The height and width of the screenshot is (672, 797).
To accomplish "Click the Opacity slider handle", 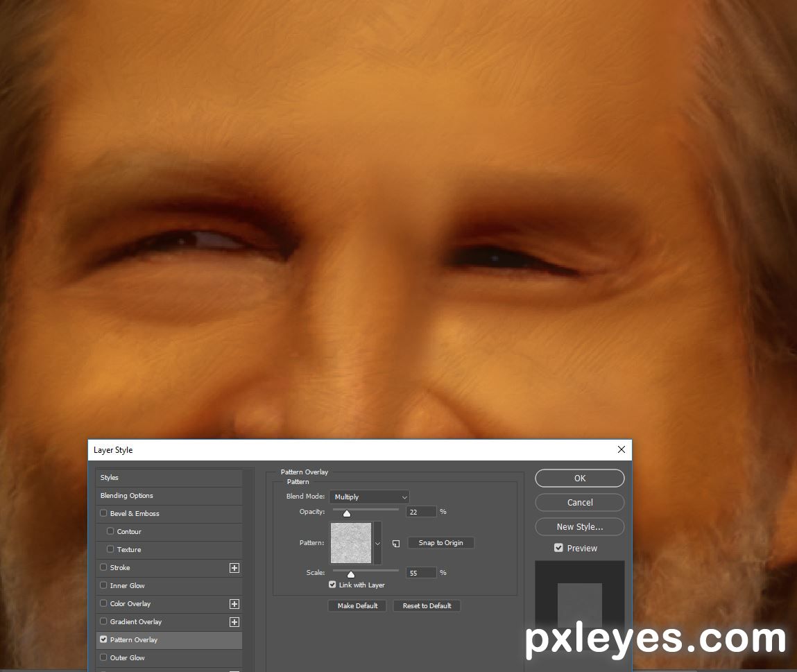I will coord(347,513).
